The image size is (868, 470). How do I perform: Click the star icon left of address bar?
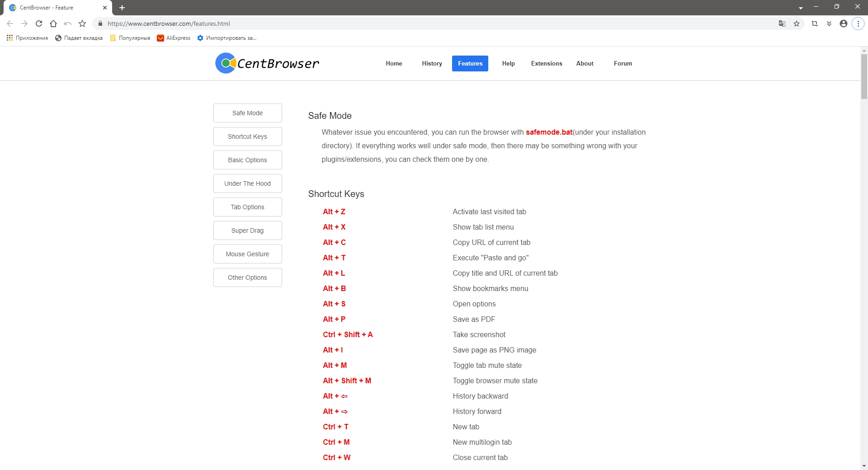[x=82, y=23]
